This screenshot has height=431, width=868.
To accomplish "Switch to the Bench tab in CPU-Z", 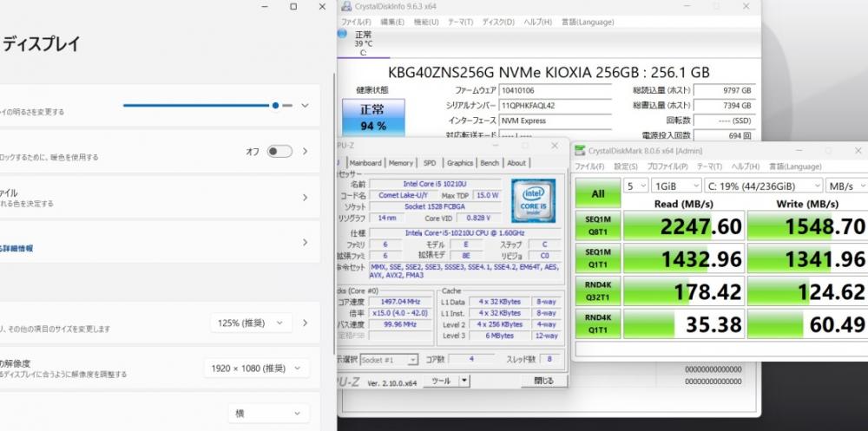I will [x=490, y=163].
